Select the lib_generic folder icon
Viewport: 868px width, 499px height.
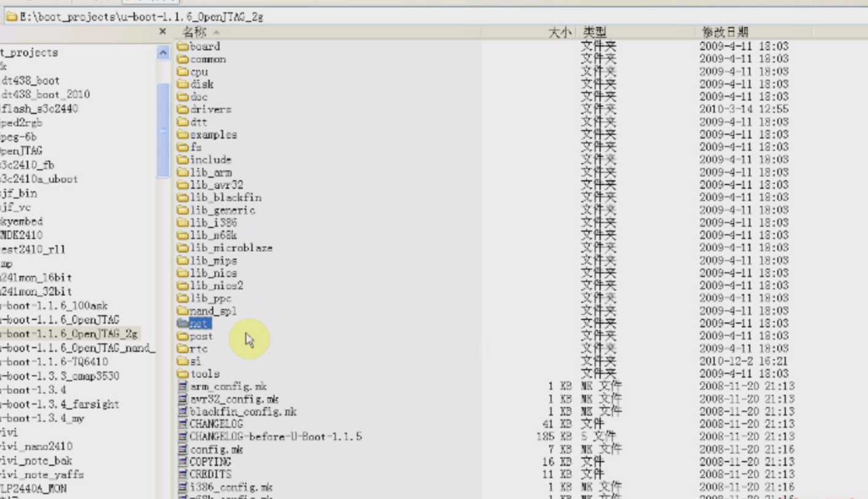click(183, 210)
